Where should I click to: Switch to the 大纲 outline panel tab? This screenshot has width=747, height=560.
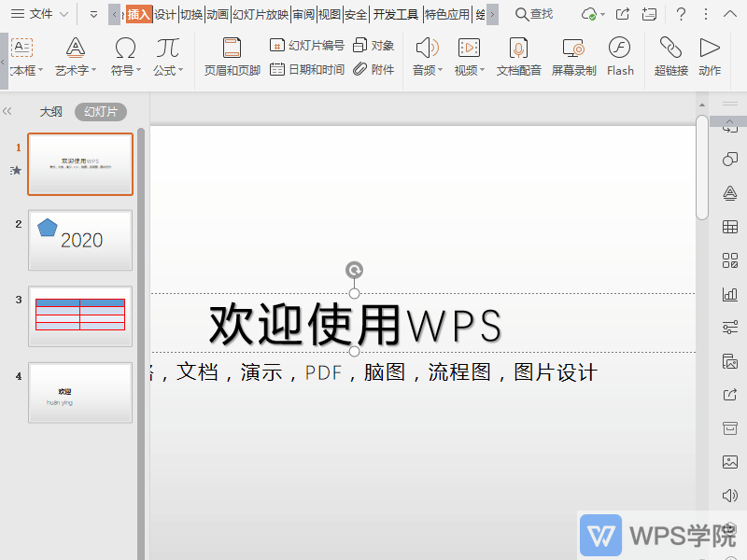click(49, 111)
